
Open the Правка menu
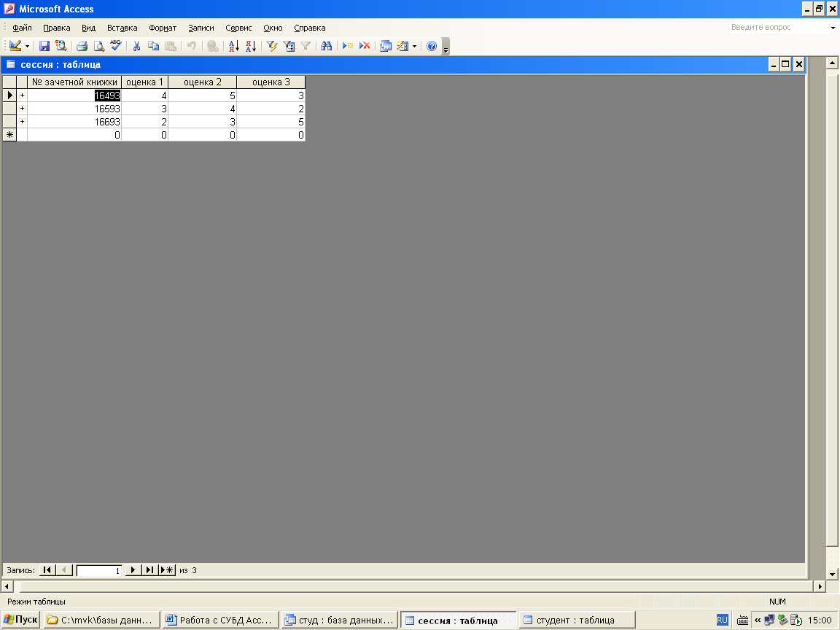57,28
